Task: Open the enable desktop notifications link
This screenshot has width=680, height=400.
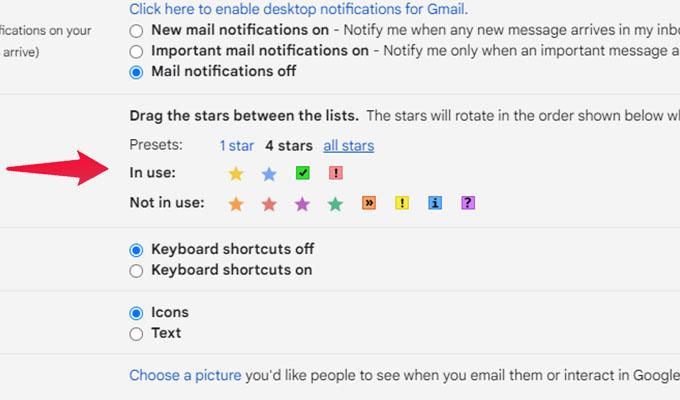Action: [298, 9]
